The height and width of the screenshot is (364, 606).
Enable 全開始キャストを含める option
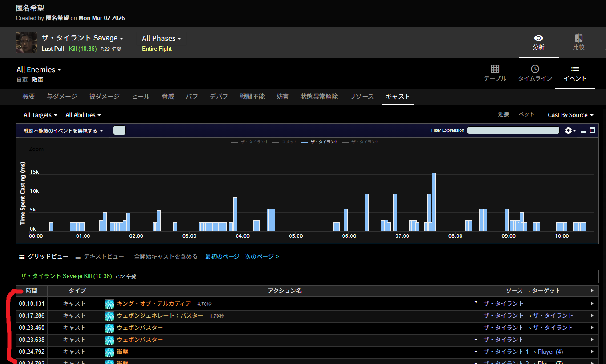(x=166, y=257)
